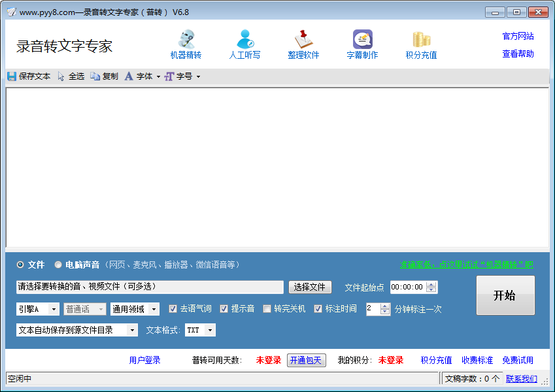Click the 复制 toolbar label
This screenshot has height=392, width=555.
[110, 76]
